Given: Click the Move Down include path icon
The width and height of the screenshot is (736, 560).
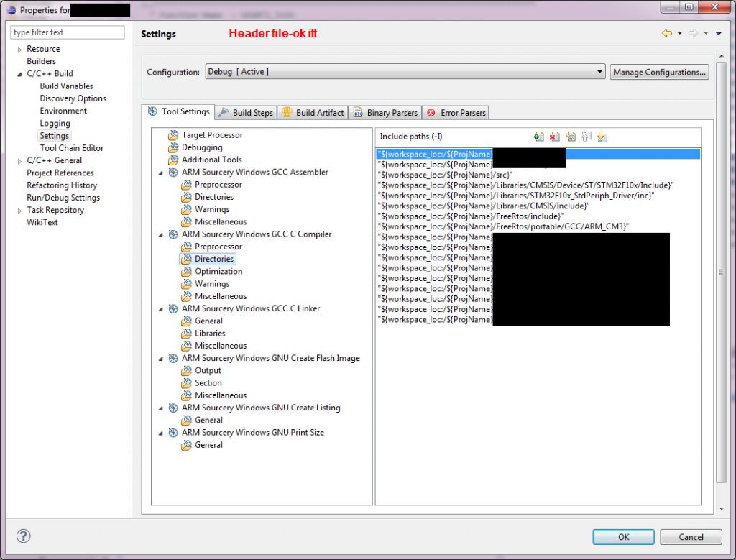Looking at the screenshot, I should click(x=602, y=137).
